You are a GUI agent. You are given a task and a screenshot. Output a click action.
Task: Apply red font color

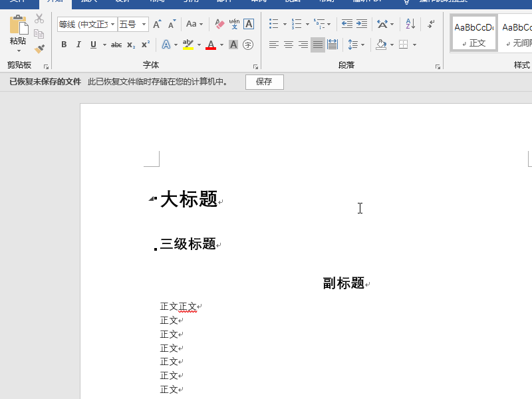(211, 45)
